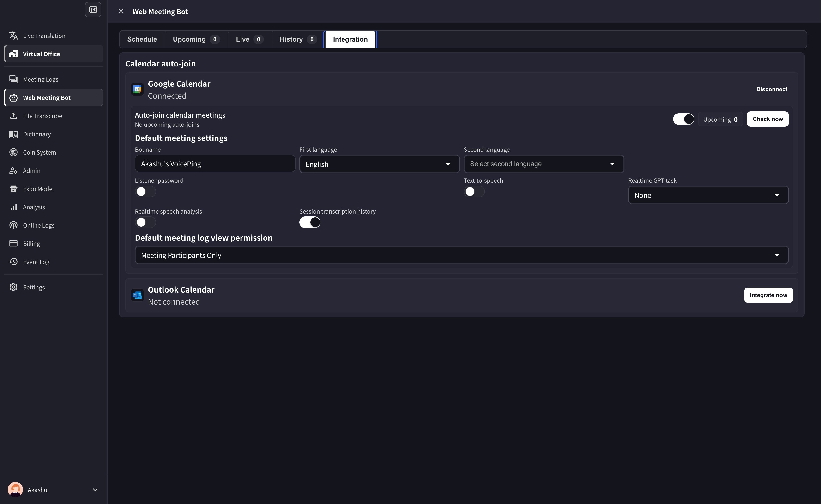Viewport: 821px width, 504px height.
Task: Click the "Calendar auto-join" heading
Action: coord(160,64)
